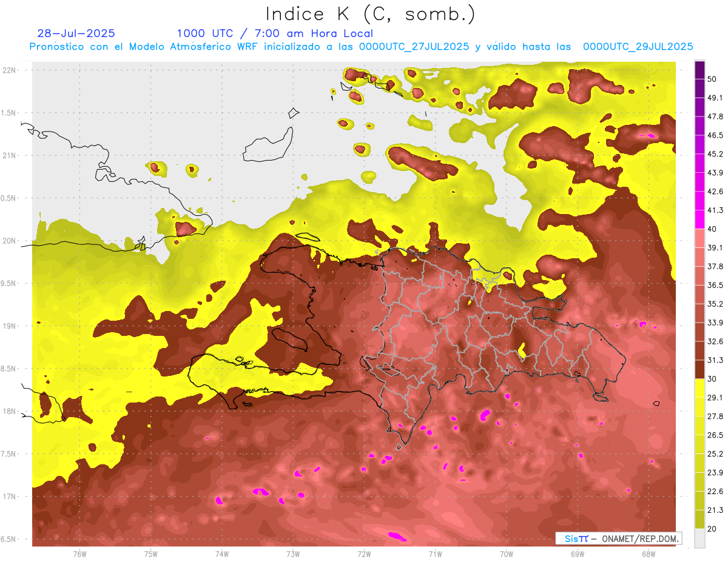
Task: Pick the dark brown colorbar segment between 30 and 31.3
Action: point(699,369)
